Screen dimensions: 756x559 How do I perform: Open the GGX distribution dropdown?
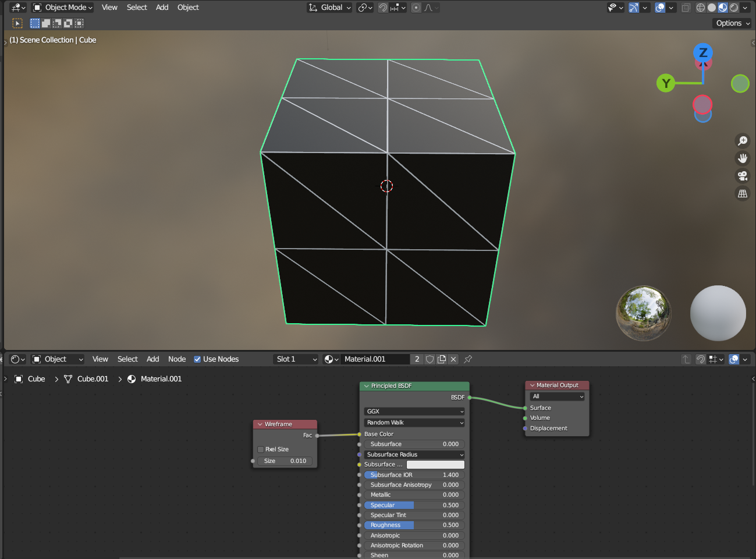tap(414, 411)
